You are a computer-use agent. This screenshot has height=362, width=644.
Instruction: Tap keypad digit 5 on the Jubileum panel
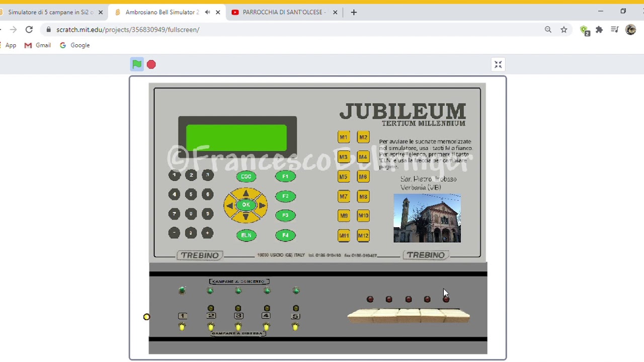click(x=191, y=194)
